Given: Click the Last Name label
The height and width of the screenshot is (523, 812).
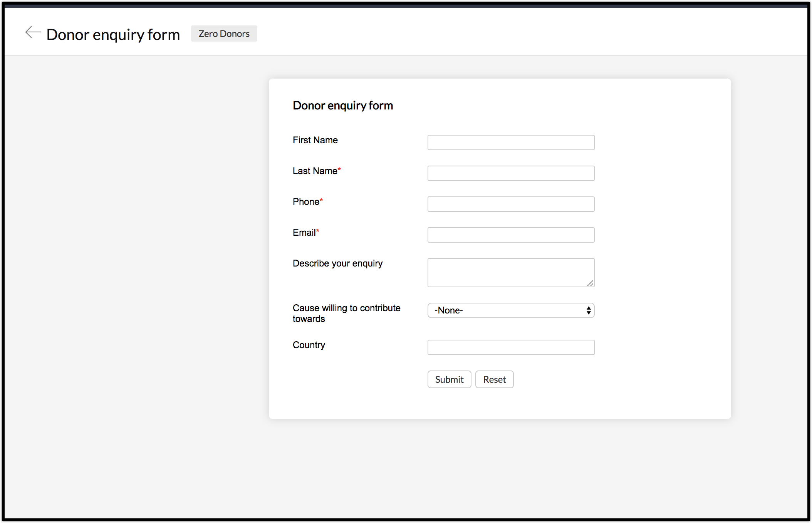Looking at the screenshot, I should tap(315, 171).
